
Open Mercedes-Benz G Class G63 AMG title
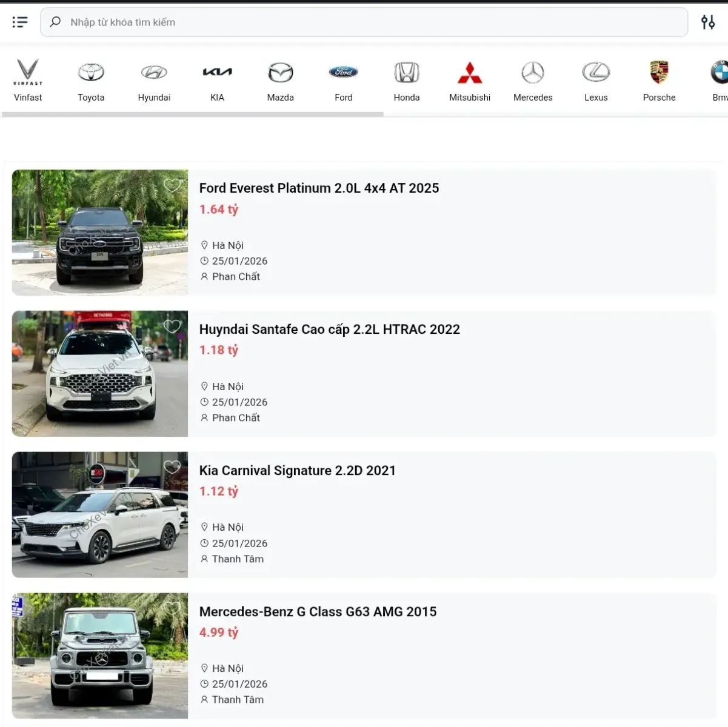[x=318, y=612]
